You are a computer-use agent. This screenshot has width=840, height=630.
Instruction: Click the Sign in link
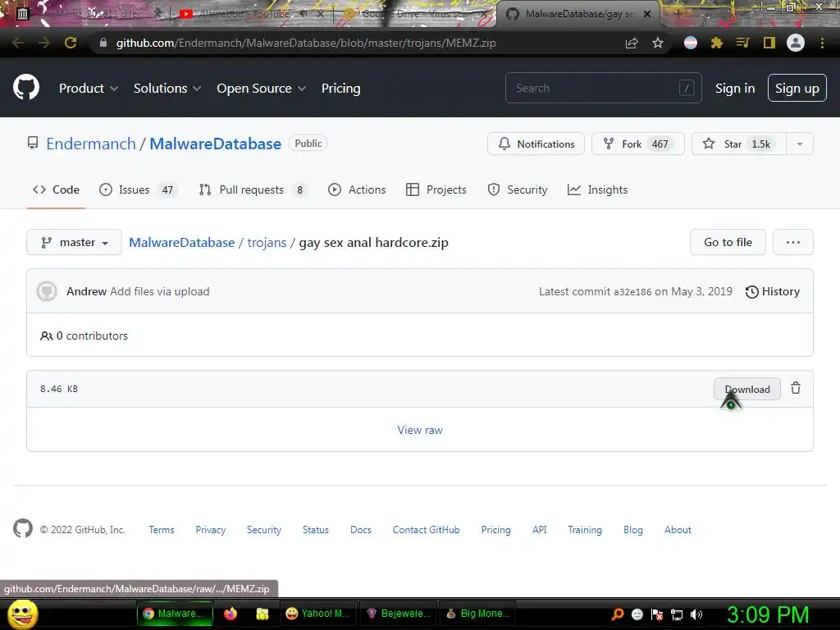[734, 89]
